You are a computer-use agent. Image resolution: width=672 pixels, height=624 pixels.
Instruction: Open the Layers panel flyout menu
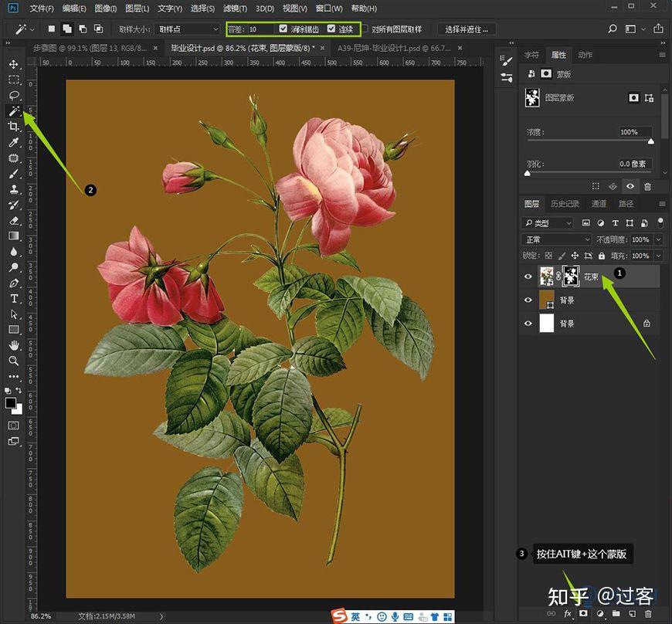pyautogui.click(x=662, y=204)
